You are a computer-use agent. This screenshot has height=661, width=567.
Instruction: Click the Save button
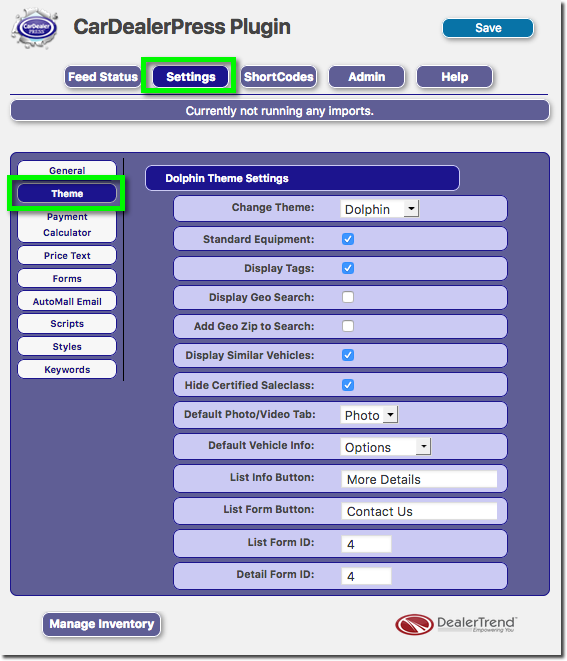point(488,28)
